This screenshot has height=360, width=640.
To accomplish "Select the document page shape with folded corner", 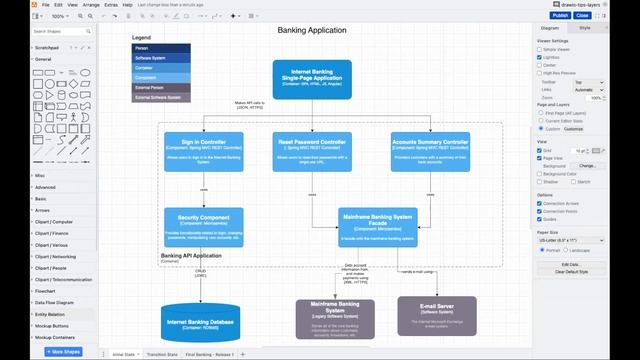I will click(x=38, y=118).
